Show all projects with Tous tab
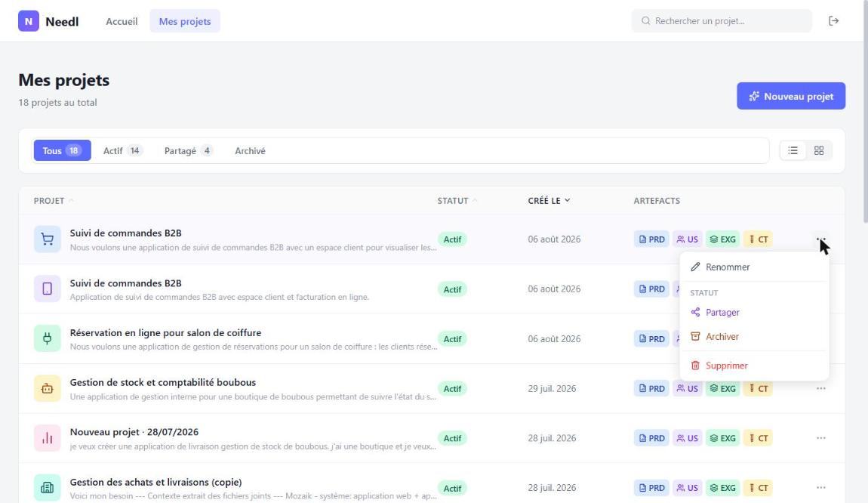The width and height of the screenshot is (868, 503). 62,151
